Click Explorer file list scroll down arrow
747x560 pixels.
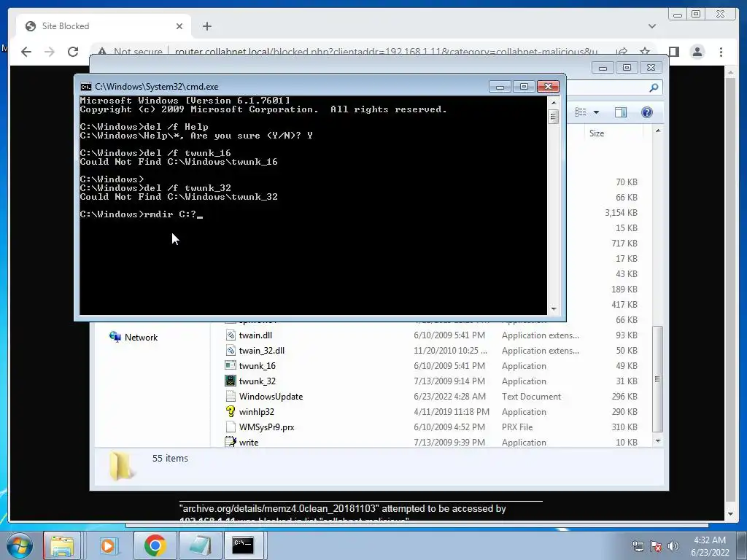(x=658, y=441)
